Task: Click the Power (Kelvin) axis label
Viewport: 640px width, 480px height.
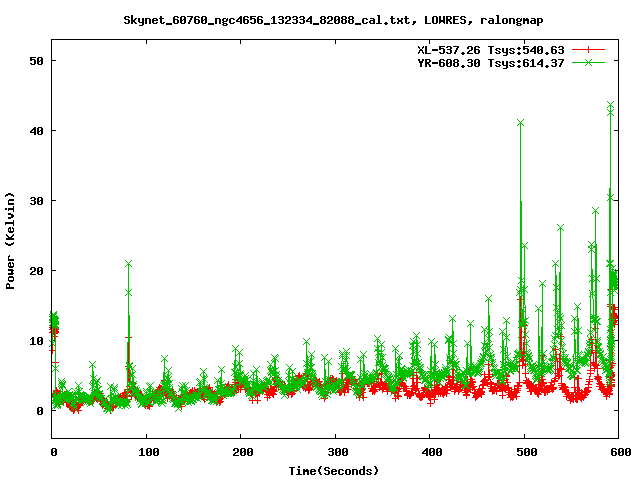Action: click(10, 241)
